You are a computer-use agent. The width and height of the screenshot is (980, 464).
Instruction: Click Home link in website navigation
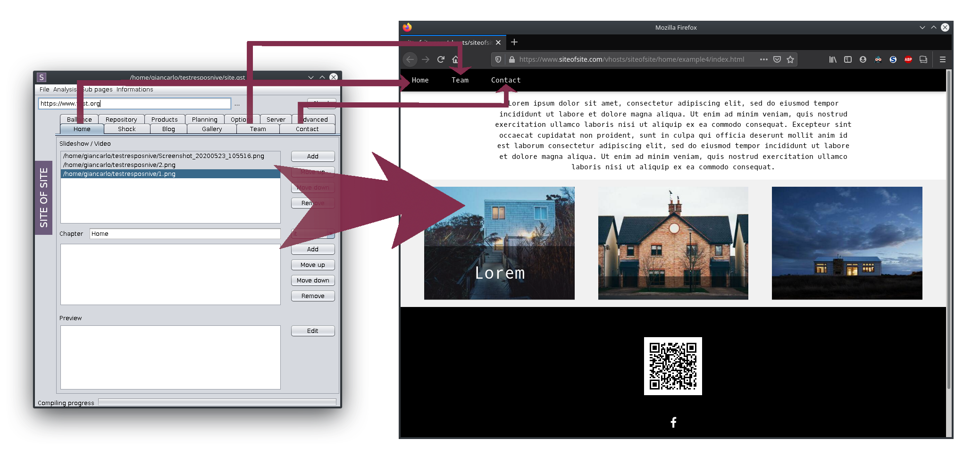click(x=420, y=80)
